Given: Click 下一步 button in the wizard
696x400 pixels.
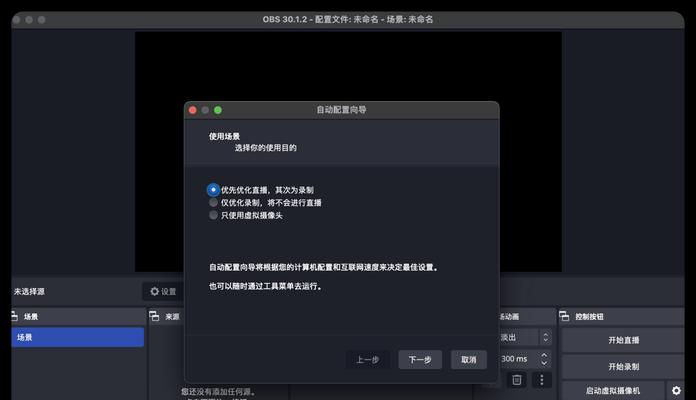Looking at the screenshot, I should 420,360.
